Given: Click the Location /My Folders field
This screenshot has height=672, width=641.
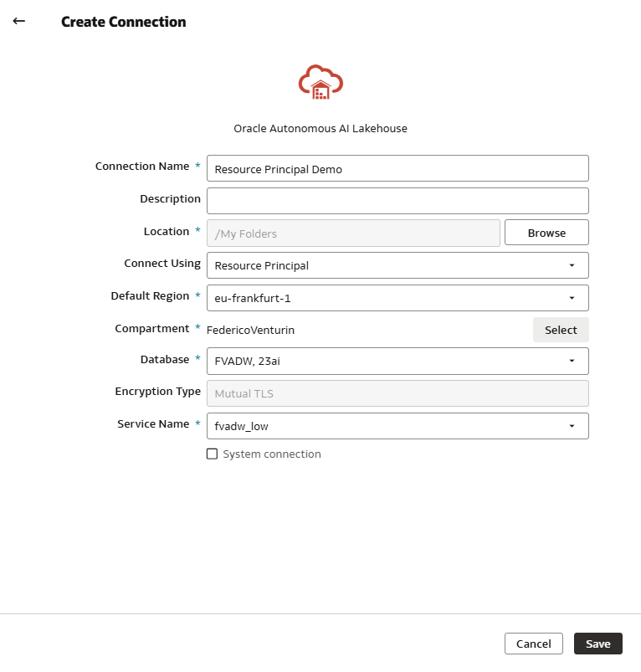Looking at the screenshot, I should tap(353, 233).
